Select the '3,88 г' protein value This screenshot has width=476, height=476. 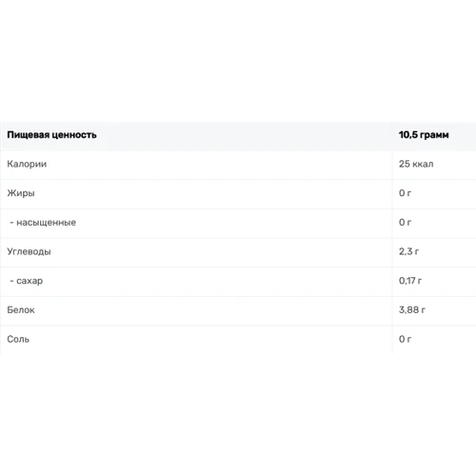click(x=412, y=310)
